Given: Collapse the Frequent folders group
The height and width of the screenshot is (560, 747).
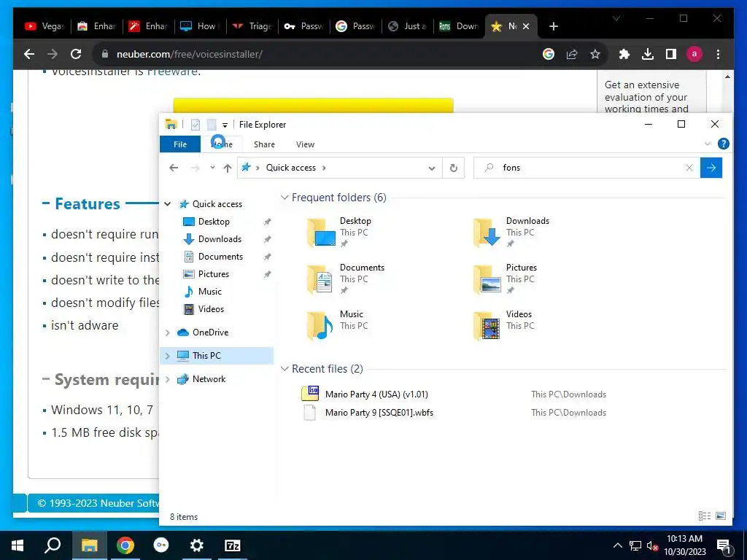Looking at the screenshot, I should coord(285,197).
